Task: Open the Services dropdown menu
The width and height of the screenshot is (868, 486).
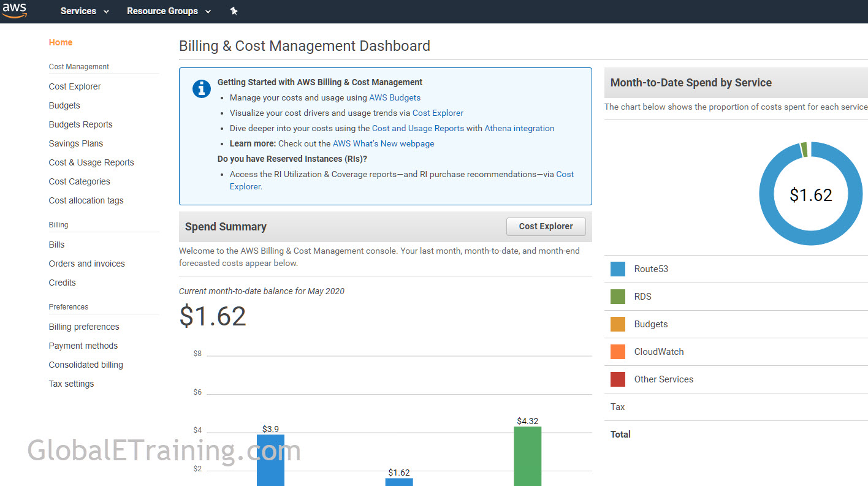Action: coord(85,11)
